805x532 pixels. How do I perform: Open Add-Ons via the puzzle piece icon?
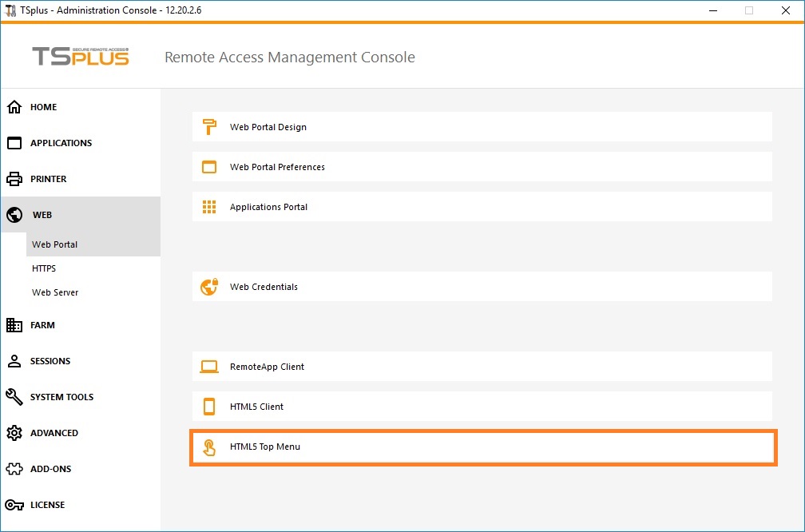tap(14, 469)
